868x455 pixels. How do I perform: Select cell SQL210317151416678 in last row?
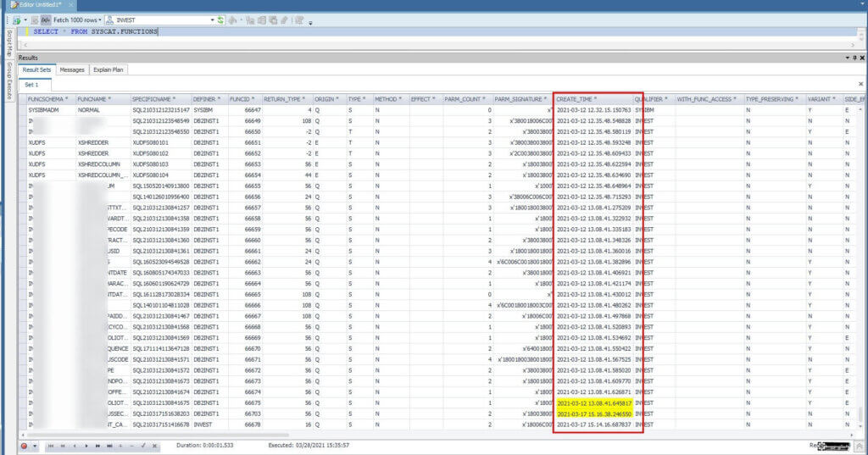[160, 425]
